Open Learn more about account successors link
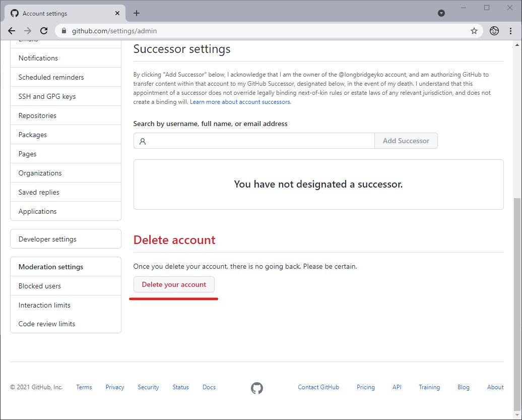 [240, 102]
